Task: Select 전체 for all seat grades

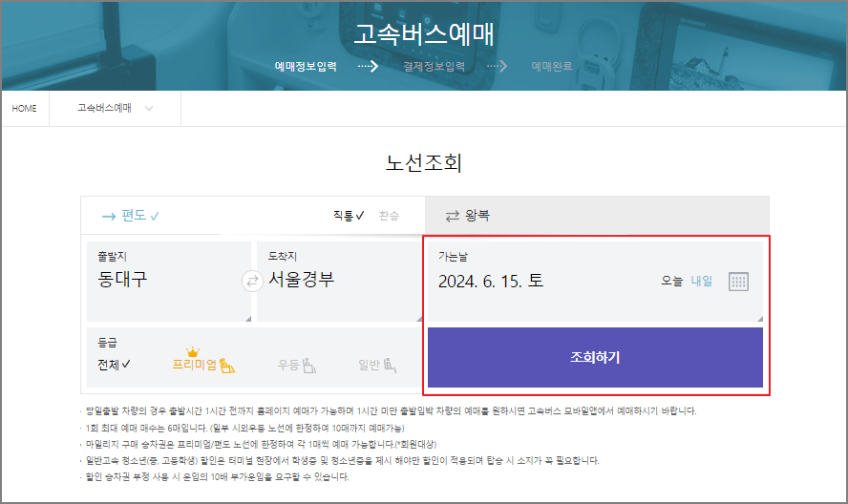Action: click(x=114, y=365)
